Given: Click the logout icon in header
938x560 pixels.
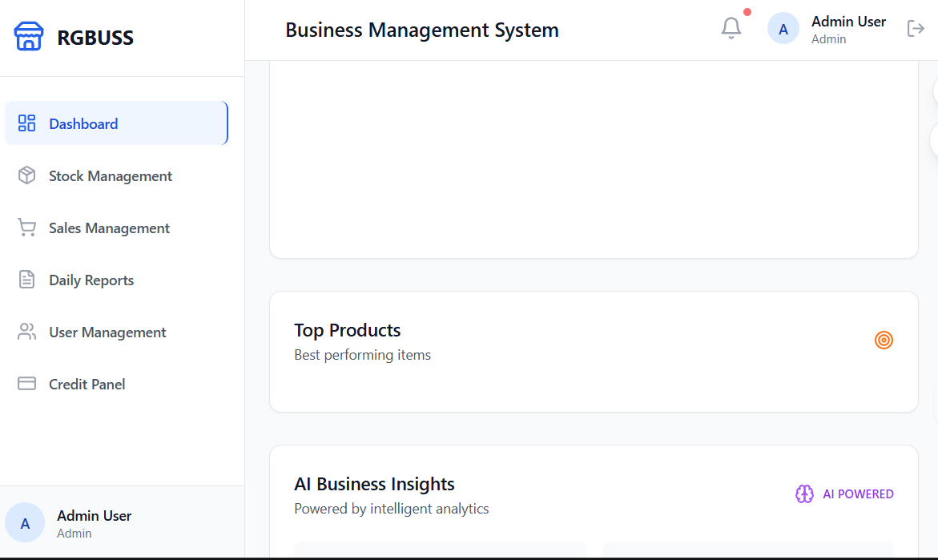Looking at the screenshot, I should click(x=916, y=29).
